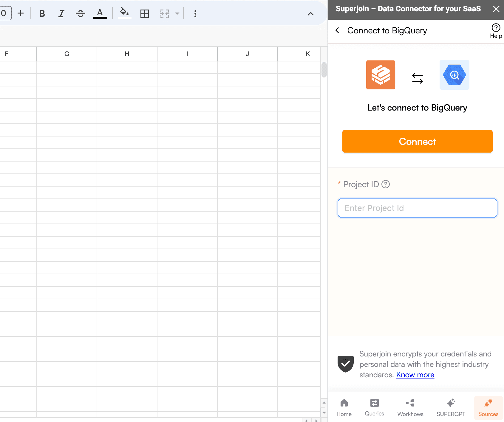
Task: Open more toolbar options menu
Action: point(195,13)
